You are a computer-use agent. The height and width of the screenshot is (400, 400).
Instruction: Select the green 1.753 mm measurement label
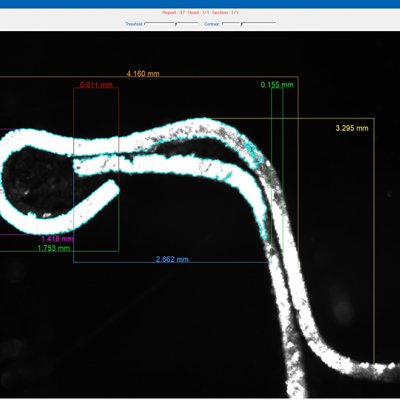[x=54, y=248]
